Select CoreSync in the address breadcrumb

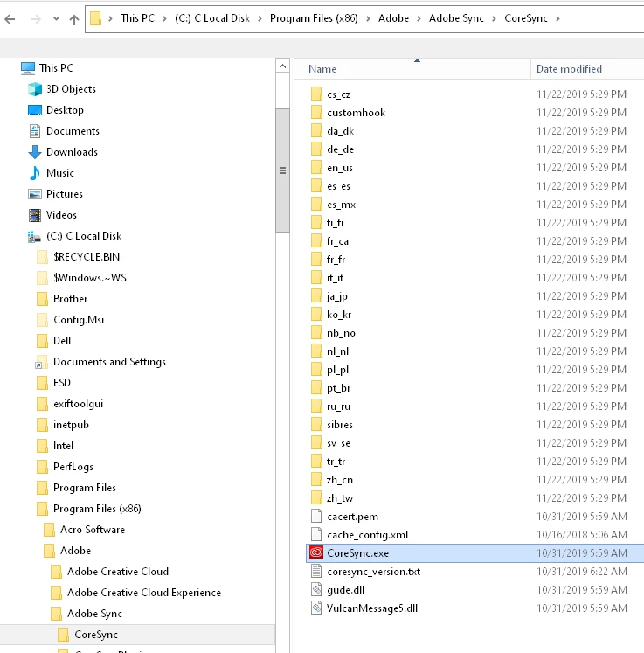pyautogui.click(x=526, y=18)
